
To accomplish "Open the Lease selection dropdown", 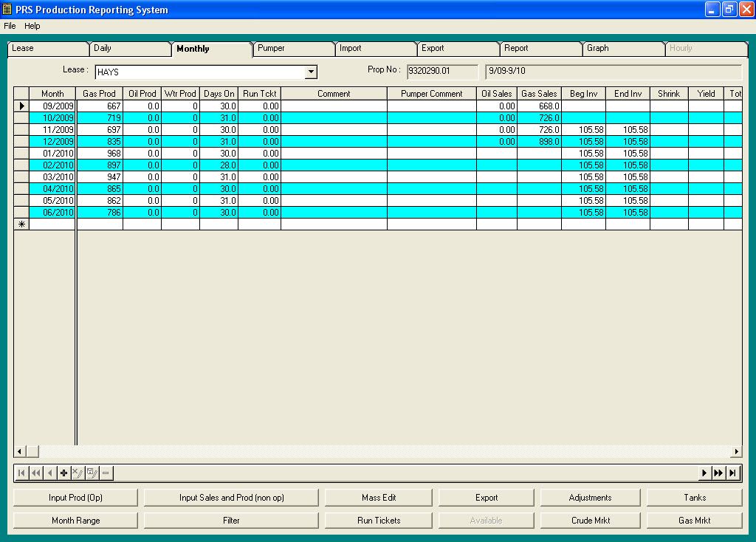I will [x=311, y=72].
